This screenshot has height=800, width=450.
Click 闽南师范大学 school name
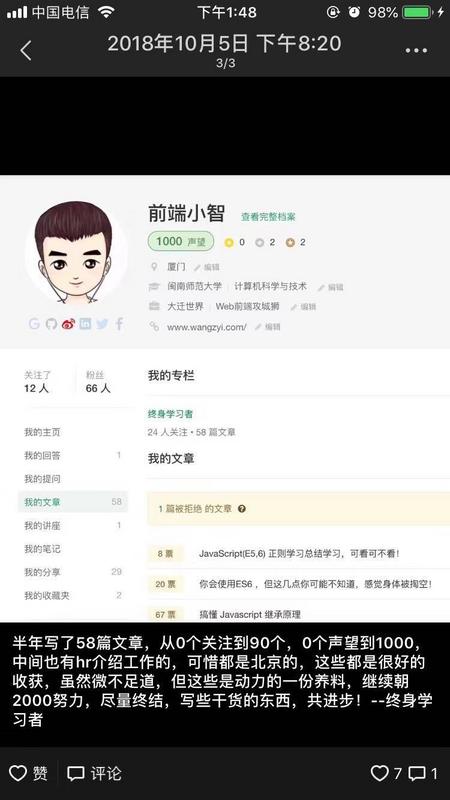click(x=194, y=287)
